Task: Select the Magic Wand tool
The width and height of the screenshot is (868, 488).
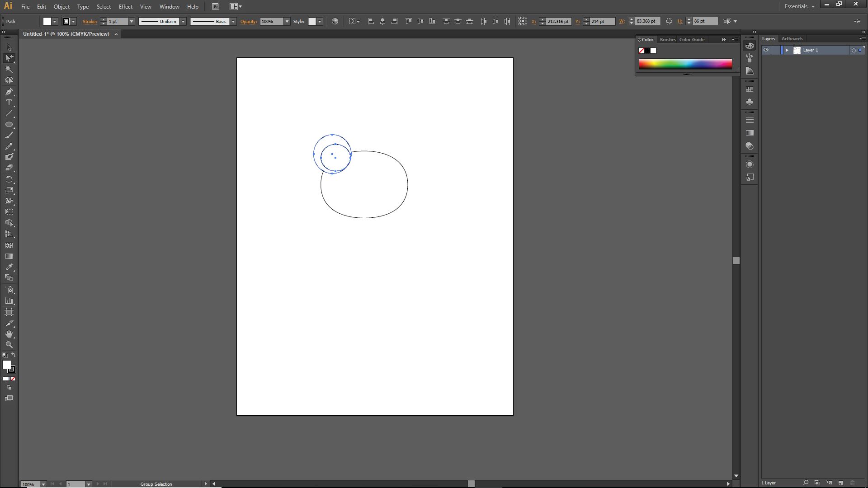Action: click(x=9, y=69)
